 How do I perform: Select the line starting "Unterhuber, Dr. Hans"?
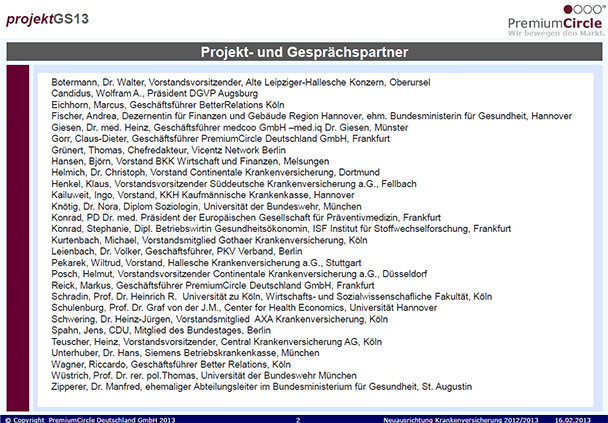(185, 353)
